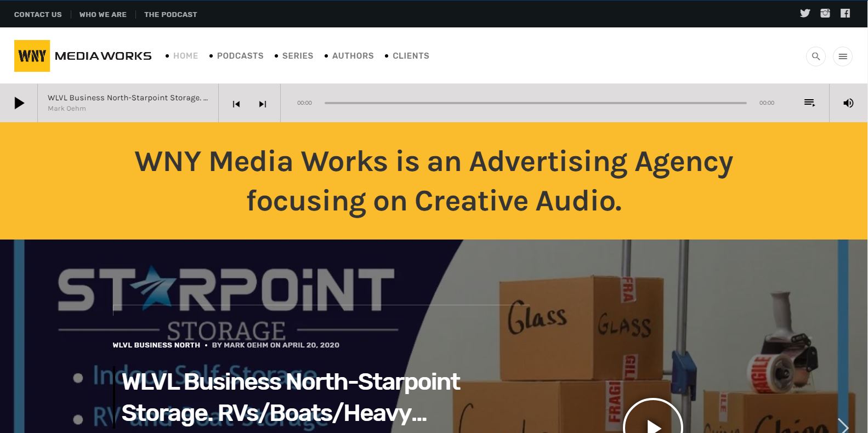Click the 'By Mark Oehm on April 20, 2020' byline
The height and width of the screenshot is (433, 868).
[x=276, y=345]
